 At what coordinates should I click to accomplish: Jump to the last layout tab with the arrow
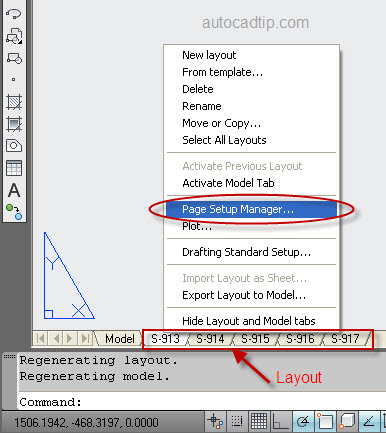(x=85, y=339)
